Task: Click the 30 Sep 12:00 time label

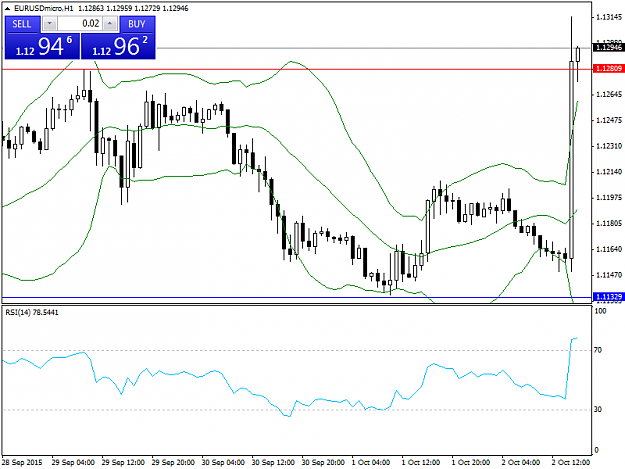Action: coord(273,462)
